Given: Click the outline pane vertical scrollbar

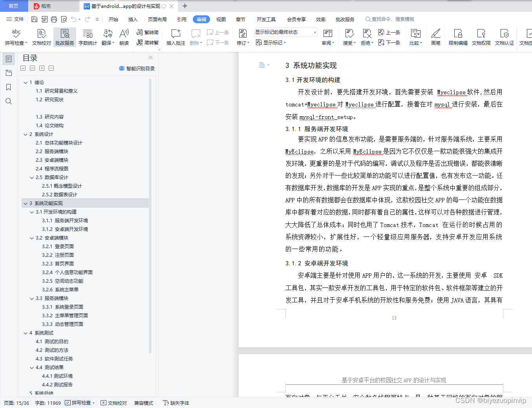Looking at the screenshot, I should [x=150, y=216].
